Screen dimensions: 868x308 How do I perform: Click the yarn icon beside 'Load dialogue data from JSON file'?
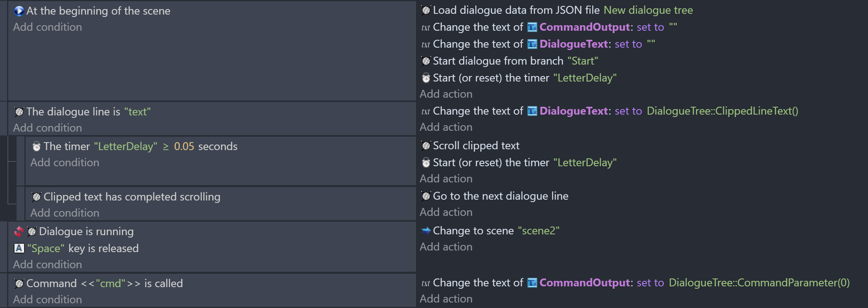pyautogui.click(x=426, y=10)
